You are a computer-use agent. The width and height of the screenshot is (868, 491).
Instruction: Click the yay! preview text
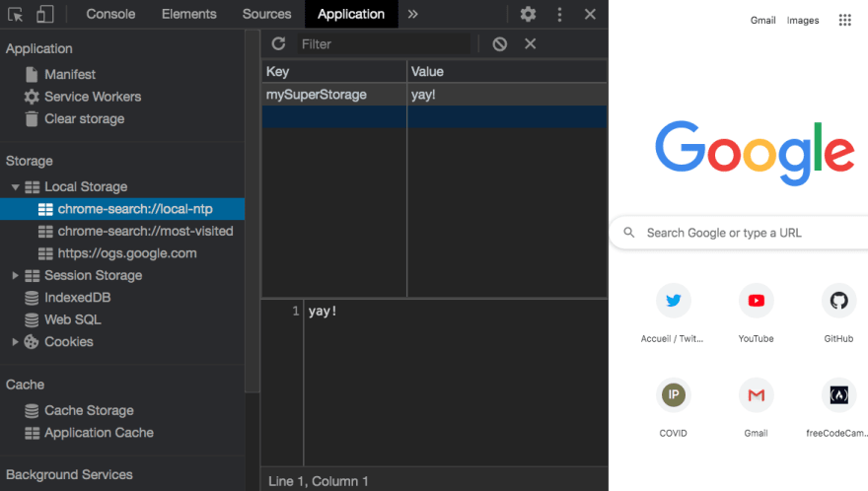coord(323,312)
